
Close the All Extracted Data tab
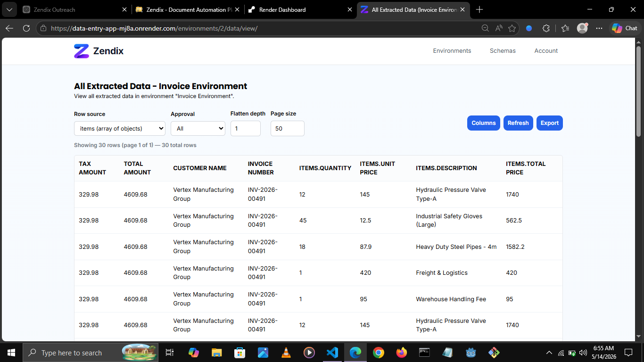[462, 9]
